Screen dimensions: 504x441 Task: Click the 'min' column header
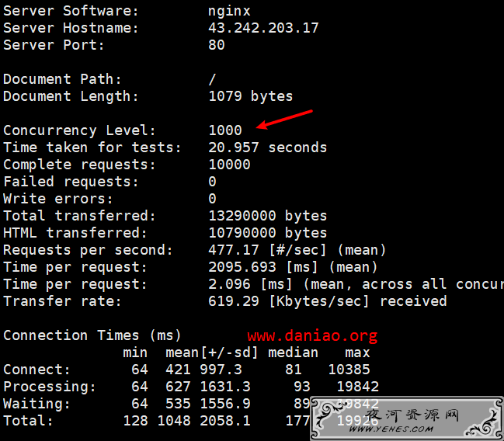click(x=135, y=352)
